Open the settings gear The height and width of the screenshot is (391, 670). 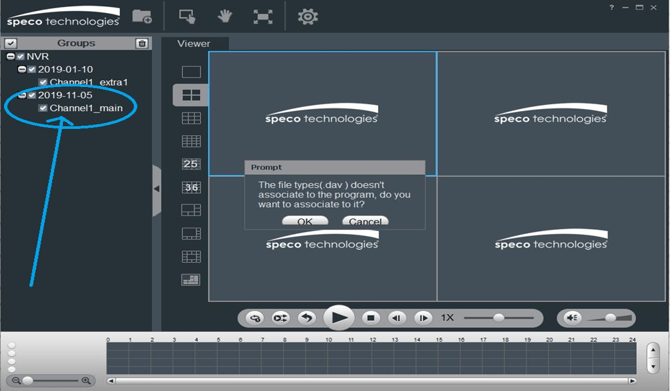pyautogui.click(x=308, y=17)
